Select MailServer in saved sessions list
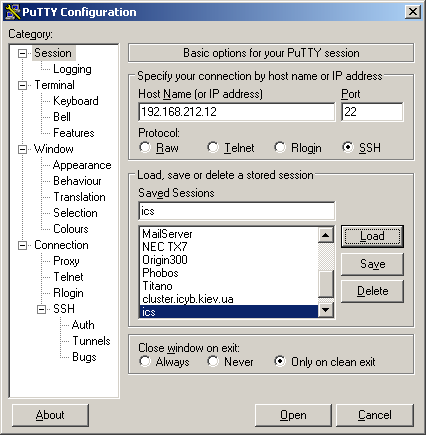The height and width of the screenshot is (435, 426). click(x=229, y=234)
